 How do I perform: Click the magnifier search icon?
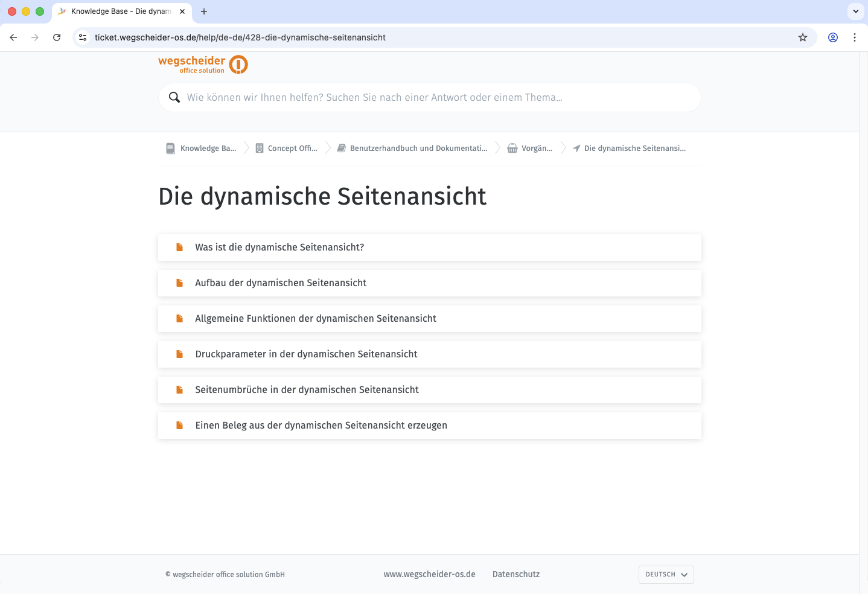click(x=174, y=98)
